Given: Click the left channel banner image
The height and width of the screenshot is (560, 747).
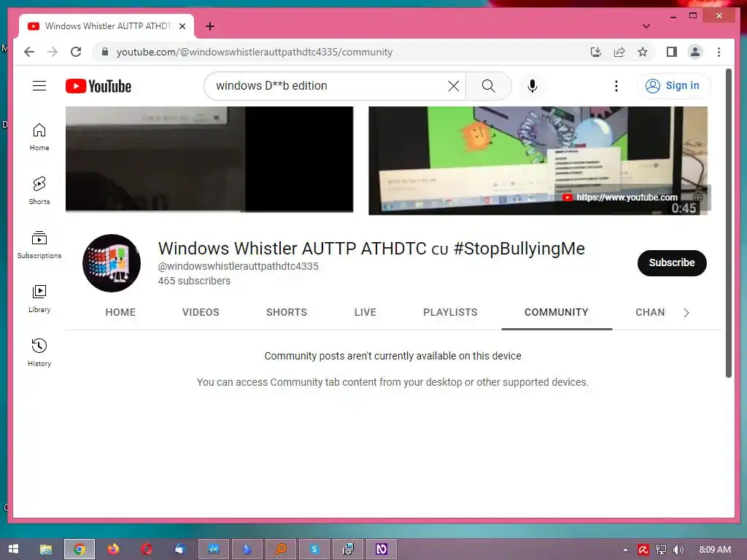Looking at the screenshot, I should (x=209, y=159).
